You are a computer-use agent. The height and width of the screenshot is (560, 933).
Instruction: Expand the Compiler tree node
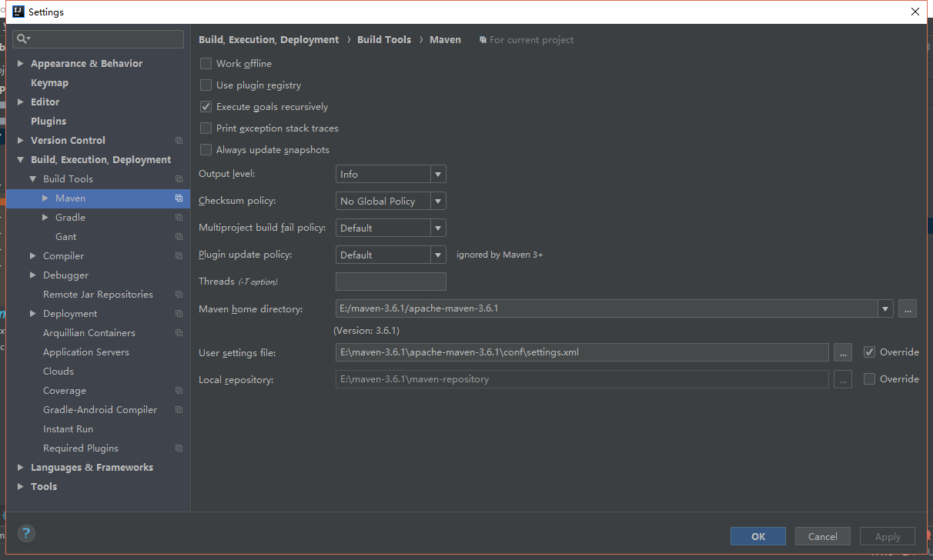32,255
